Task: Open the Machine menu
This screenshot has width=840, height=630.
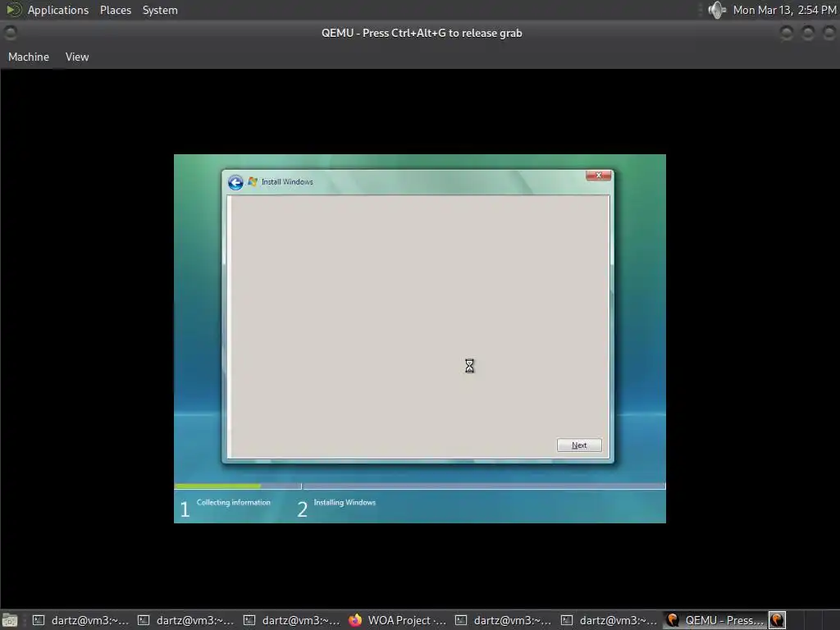Action: click(29, 57)
